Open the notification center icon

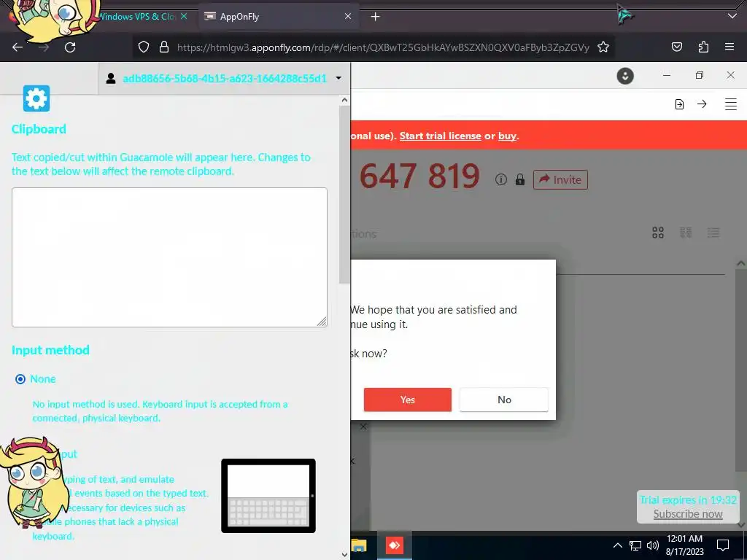(723, 545)
